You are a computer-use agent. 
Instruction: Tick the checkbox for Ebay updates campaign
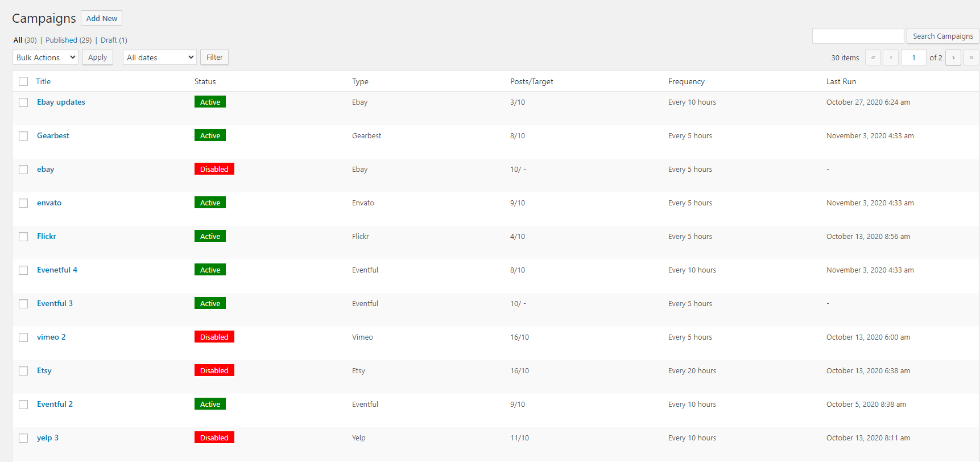[x=23, y=102]
